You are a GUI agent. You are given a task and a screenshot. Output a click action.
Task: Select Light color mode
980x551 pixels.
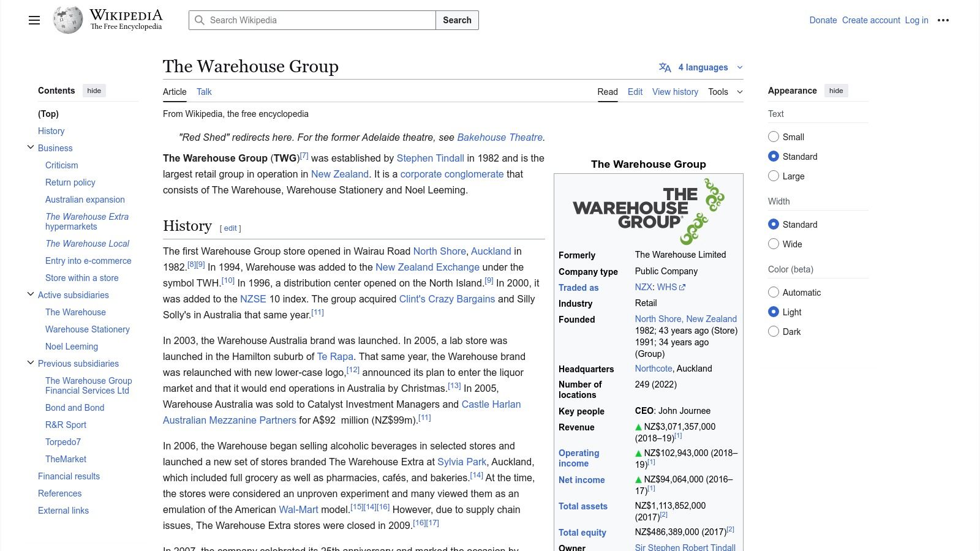(774, 312)
